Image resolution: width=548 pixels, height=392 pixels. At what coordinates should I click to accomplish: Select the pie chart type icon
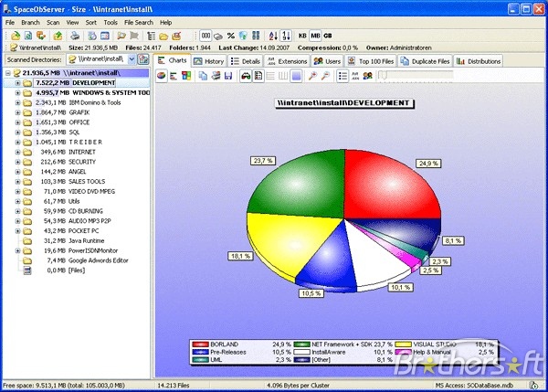161,76
